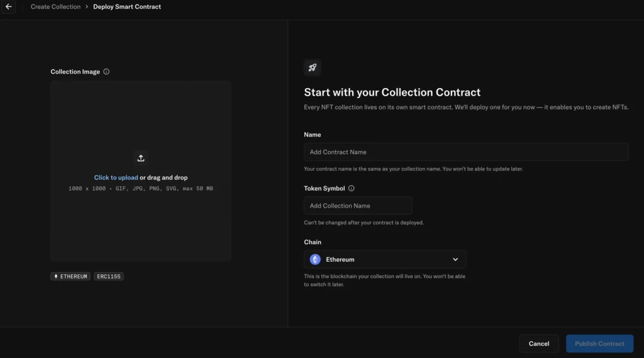
Task: Click the Ethereum logo in Chain selector
Action: coord(315,259)
